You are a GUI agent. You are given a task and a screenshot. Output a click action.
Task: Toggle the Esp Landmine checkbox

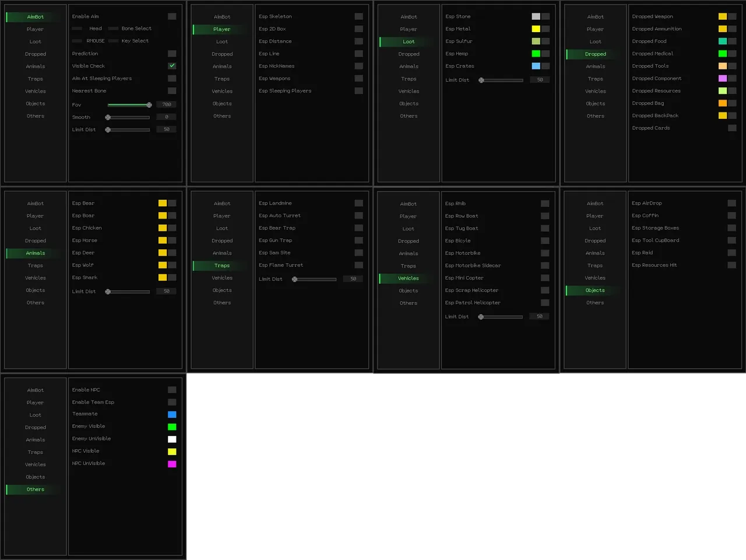tap(358, 203)
